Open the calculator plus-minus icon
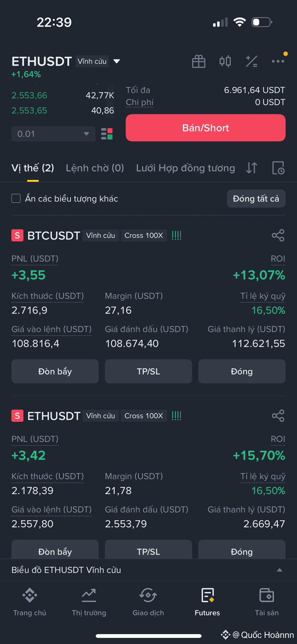 [251, 61]
